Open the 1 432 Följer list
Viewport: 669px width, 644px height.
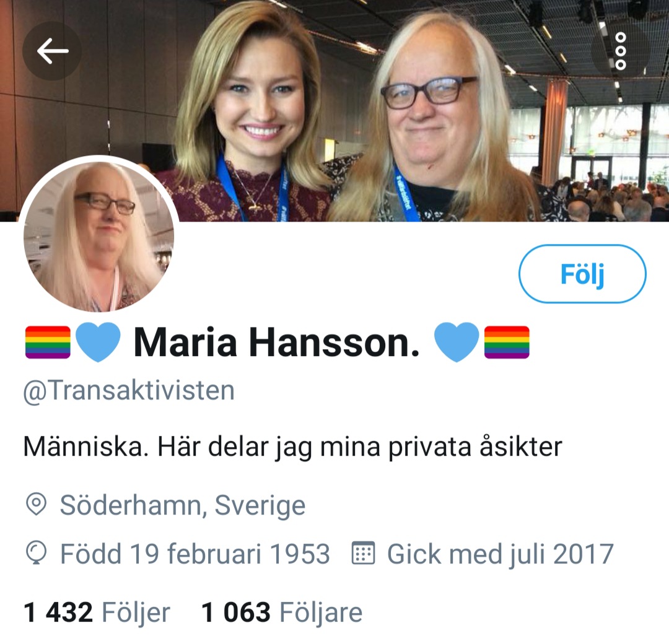(97, 612)
